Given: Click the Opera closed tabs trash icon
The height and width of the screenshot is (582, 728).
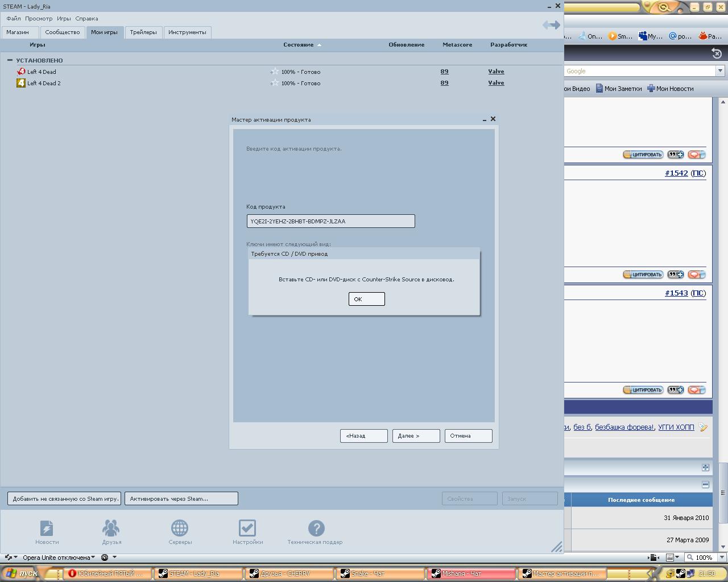Looking at the screenshot, I should [x=717, y=53].
